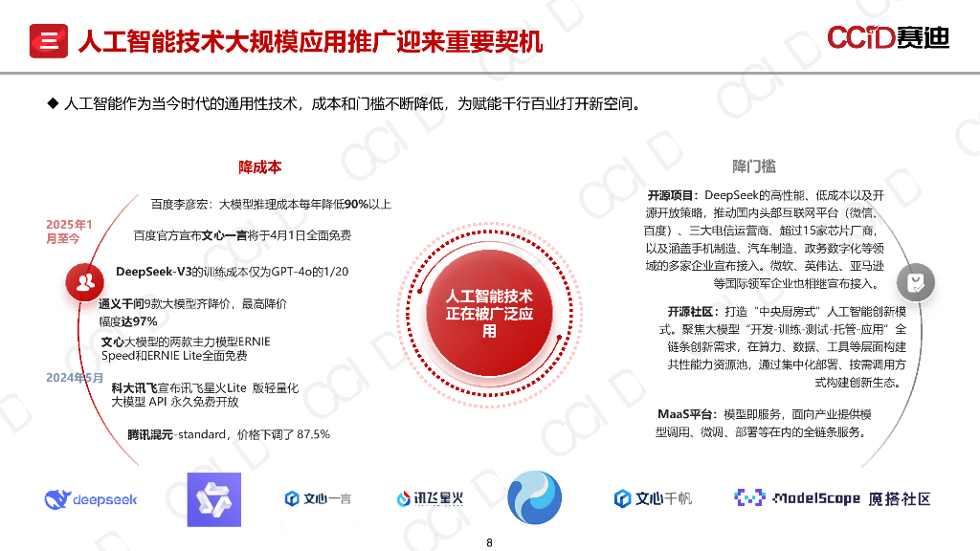Click the 降成本 heading
The height and width of the screenshot is (551, 980).
point(260,165)
